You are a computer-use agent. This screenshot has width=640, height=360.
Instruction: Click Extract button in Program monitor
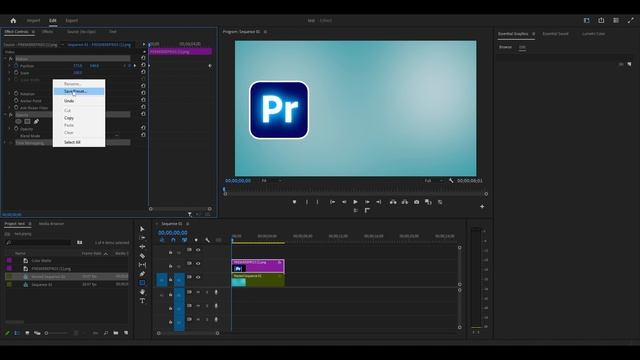click(x=404, y=202)
